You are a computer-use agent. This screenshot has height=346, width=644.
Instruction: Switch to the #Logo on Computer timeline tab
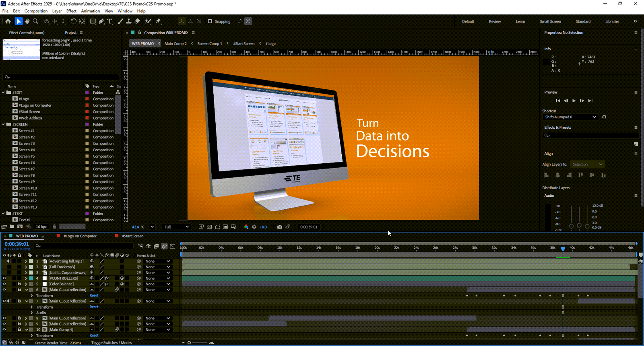click(x=80, y=236)
